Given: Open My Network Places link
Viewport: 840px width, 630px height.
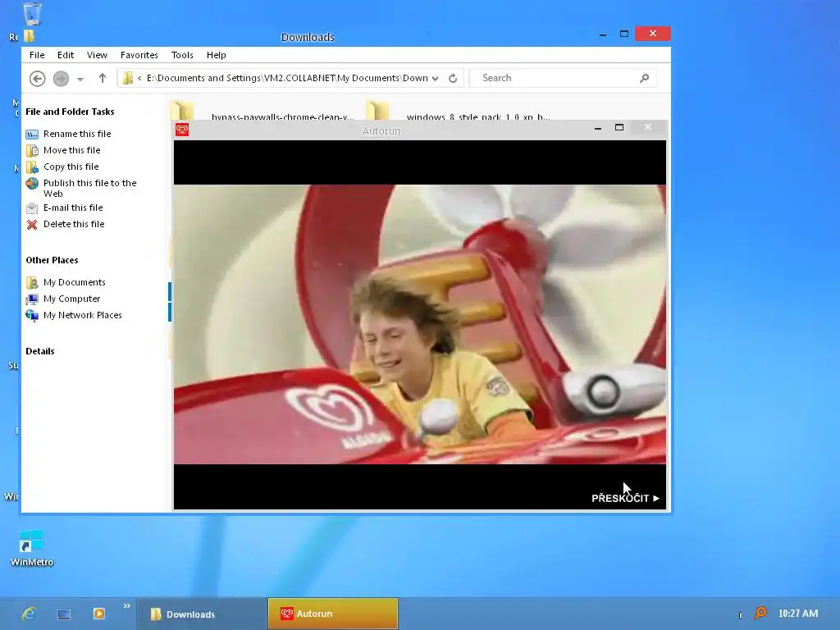Looking at the screenshot, I should coord(83,316).
